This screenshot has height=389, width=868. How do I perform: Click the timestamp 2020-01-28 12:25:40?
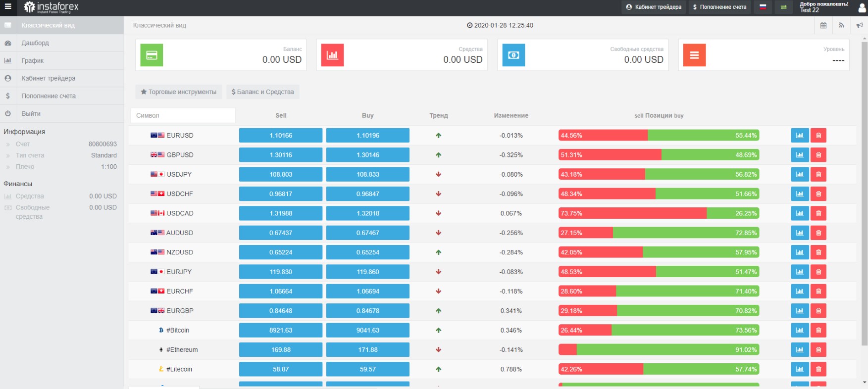(x=500, y=25)
